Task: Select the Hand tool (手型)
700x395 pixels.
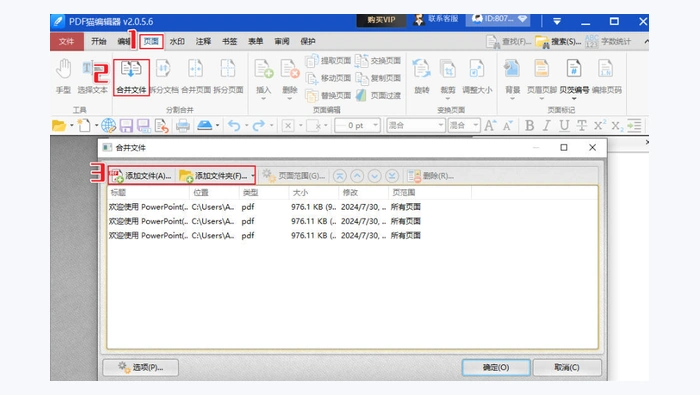Action: [x=63, y=76]
